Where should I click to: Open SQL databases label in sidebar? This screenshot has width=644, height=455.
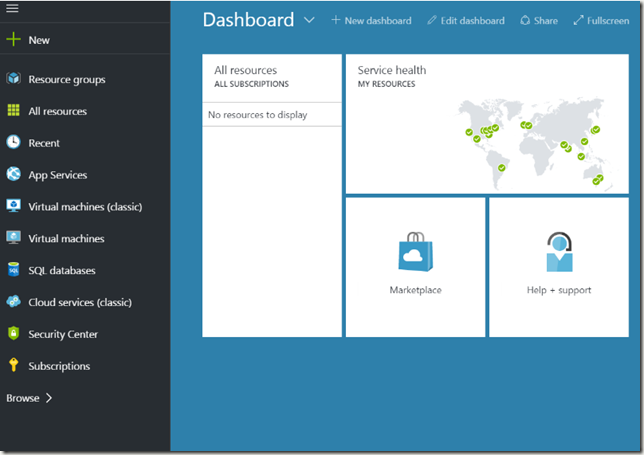pyautogui.click(x=62, y=271)
